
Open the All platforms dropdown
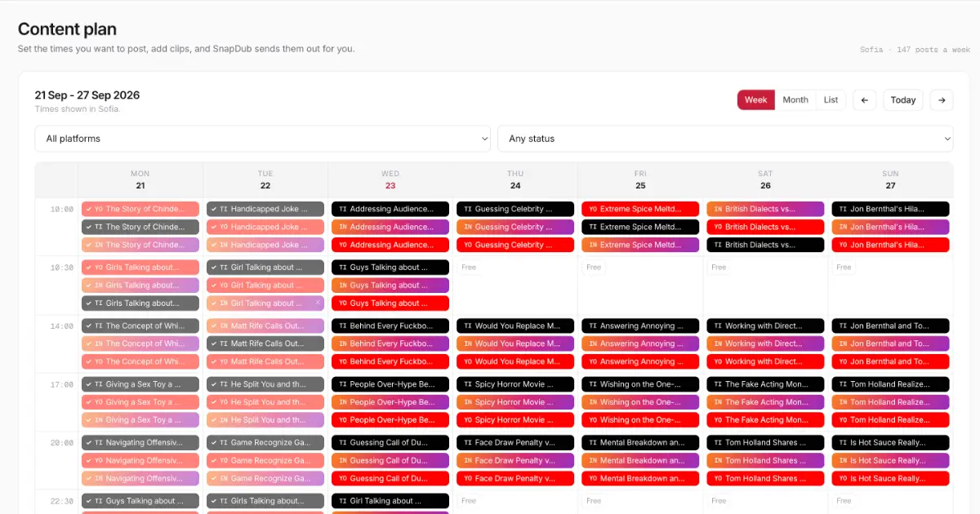(x=262, y=139)
